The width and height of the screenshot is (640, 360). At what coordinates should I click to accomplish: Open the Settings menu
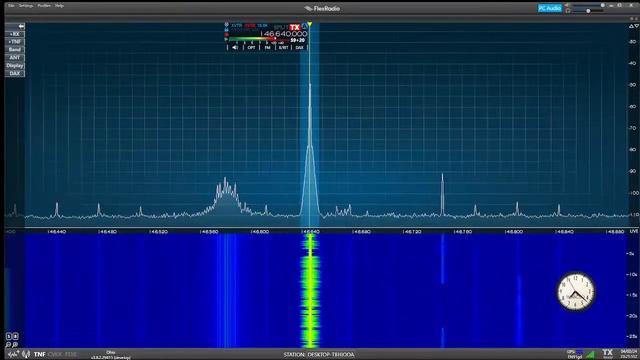click(26, 6)
